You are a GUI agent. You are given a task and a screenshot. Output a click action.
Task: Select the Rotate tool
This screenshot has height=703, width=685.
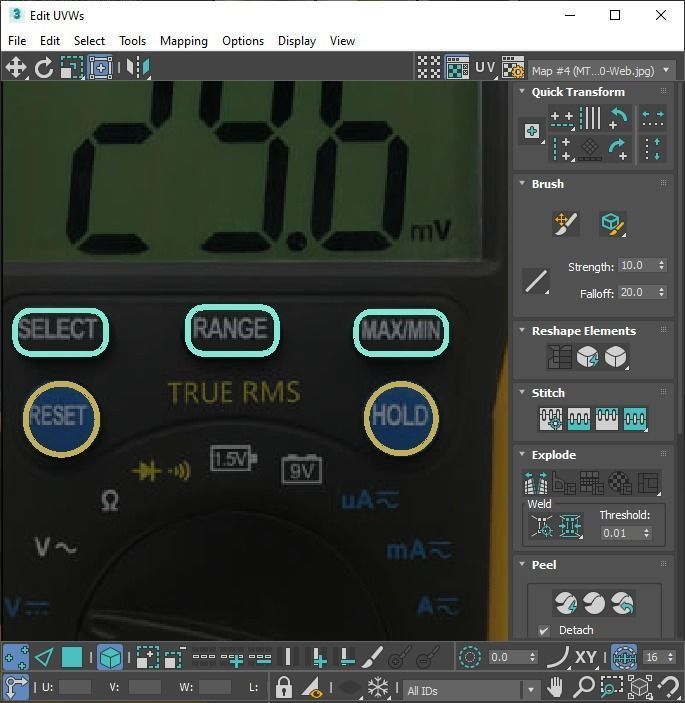pos(44,68)
